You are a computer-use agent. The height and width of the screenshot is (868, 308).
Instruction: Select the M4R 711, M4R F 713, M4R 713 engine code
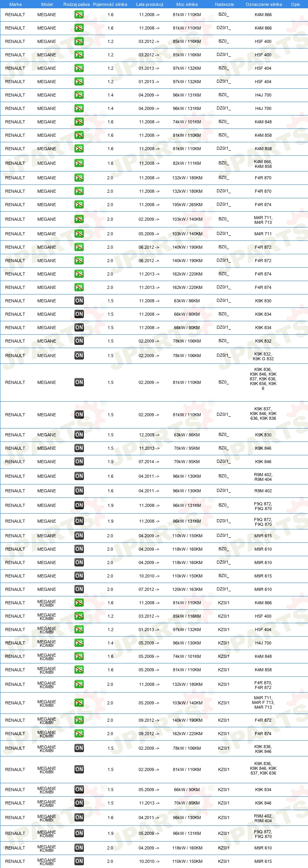coord(263,702)
